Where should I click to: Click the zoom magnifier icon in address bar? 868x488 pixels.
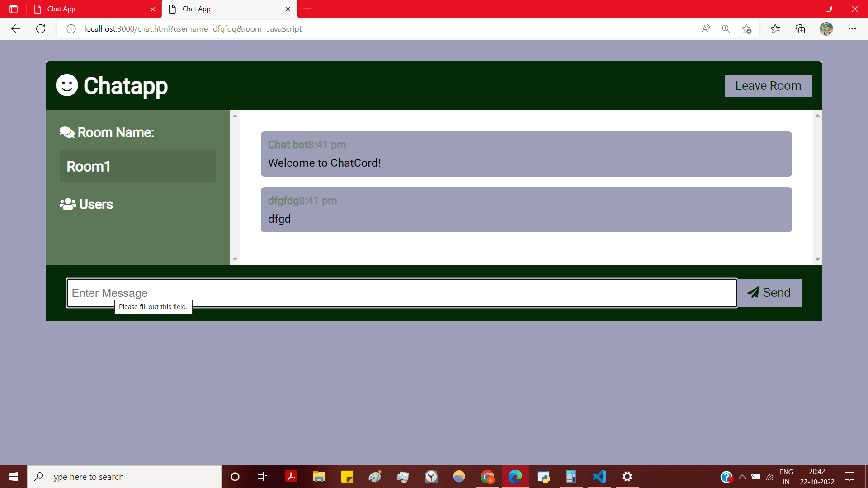[x=726, y=29]
